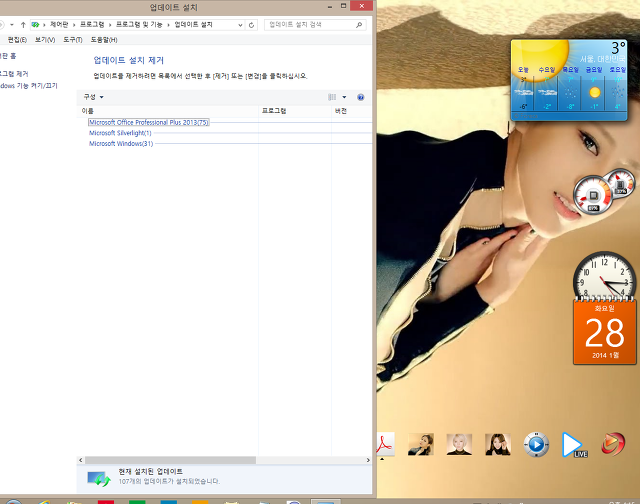This screenshot has width=640, height=504.
Task: Click the first portrait thumbnail on desktop
Action: [421, 444]
